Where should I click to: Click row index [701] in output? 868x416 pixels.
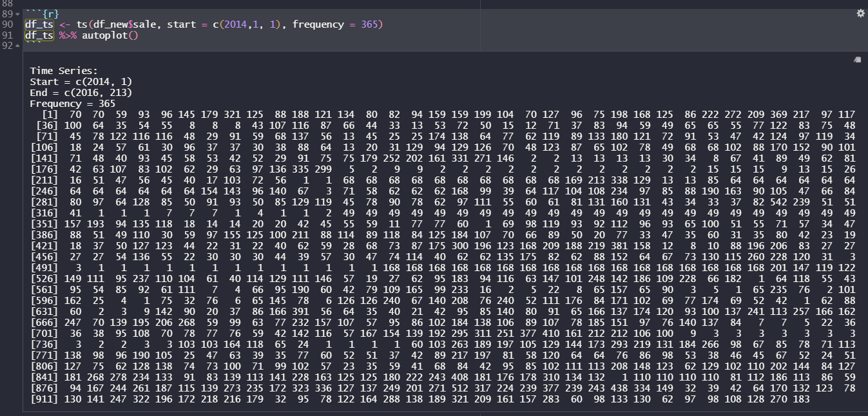click(44, 333)
